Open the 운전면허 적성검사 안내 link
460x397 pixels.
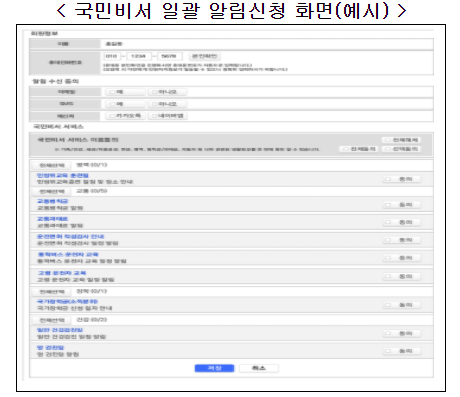(x=70, y=236)
